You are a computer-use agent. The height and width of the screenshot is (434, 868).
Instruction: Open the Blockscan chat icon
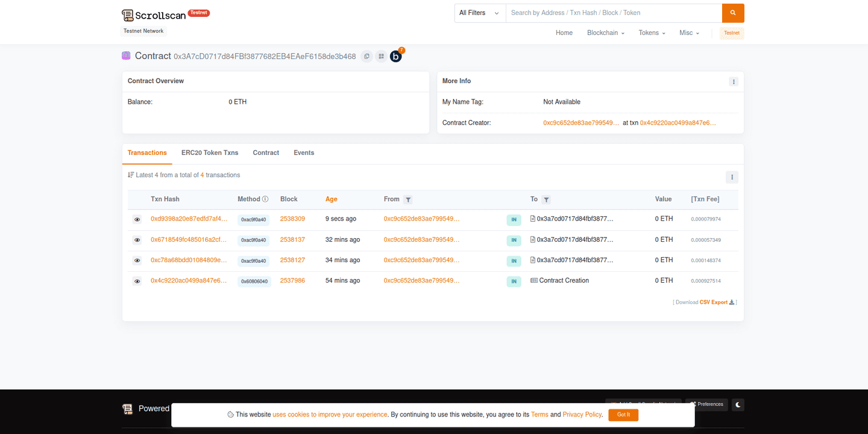pyautogui.click(x=396, y=56)
